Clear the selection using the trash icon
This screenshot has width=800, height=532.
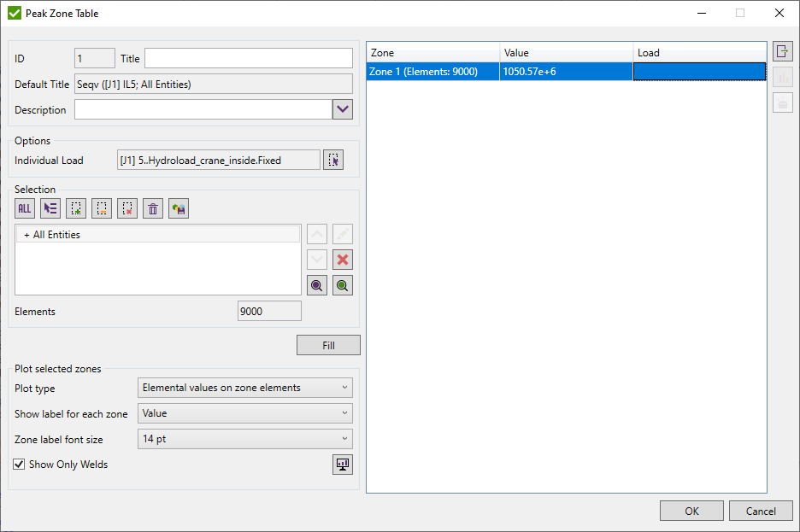click(152, 208)
